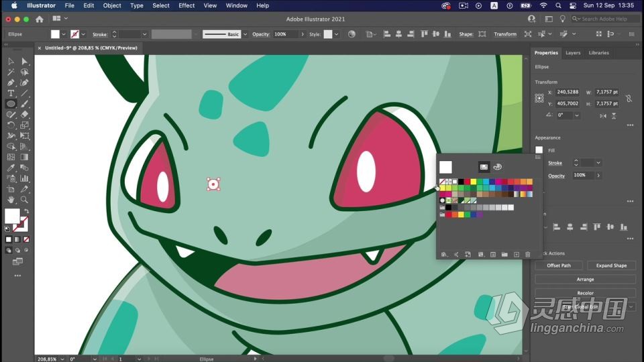Create new color group folder

click(504, 255)
